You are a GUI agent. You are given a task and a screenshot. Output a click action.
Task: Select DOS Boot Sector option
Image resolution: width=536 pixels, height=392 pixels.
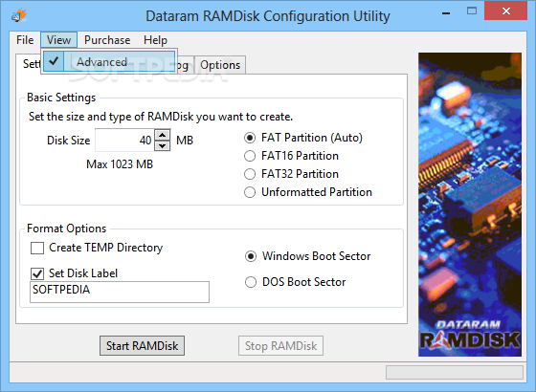coord(296,282)
